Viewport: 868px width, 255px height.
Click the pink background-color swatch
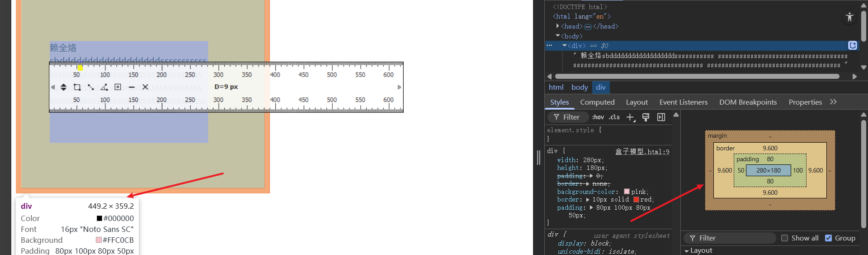(627, 192)
